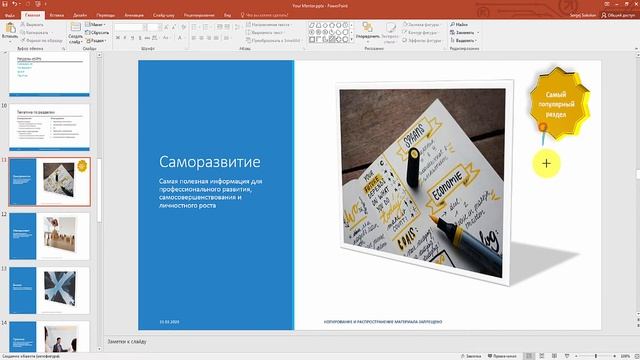Toggle Notes (Заметки) pane in status bar
Image resolution: width=640 pixels, height=360 pixels.
(471, 356)
